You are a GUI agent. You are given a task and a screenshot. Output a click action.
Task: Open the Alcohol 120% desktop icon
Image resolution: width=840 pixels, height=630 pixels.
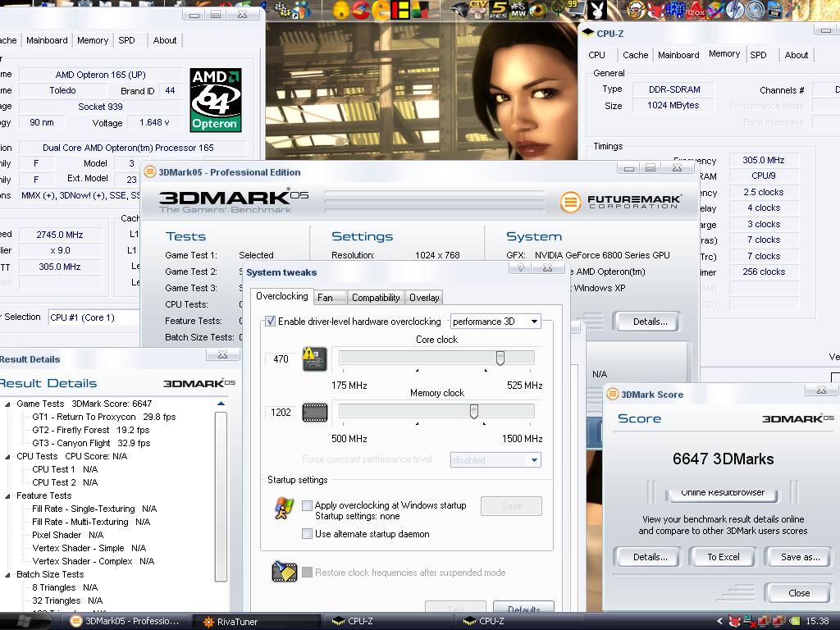click(x=695, y=10)
